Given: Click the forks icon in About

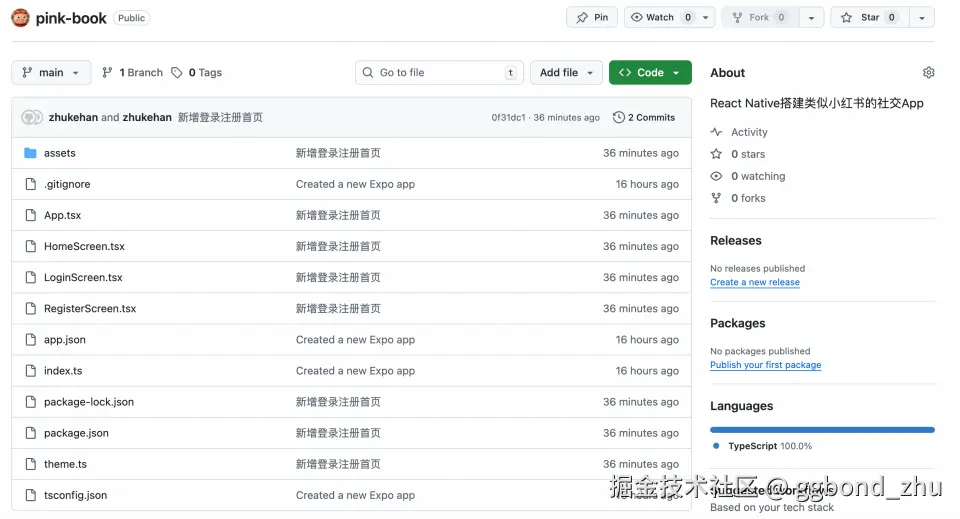Looking at the screenshot, I should click(716, 198).
